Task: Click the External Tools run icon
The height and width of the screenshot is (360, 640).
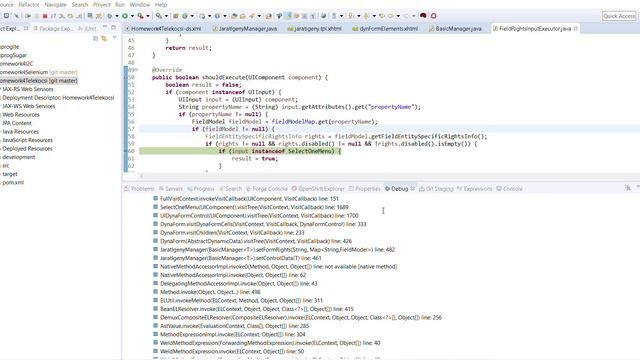Action: (x=140, y=16)
